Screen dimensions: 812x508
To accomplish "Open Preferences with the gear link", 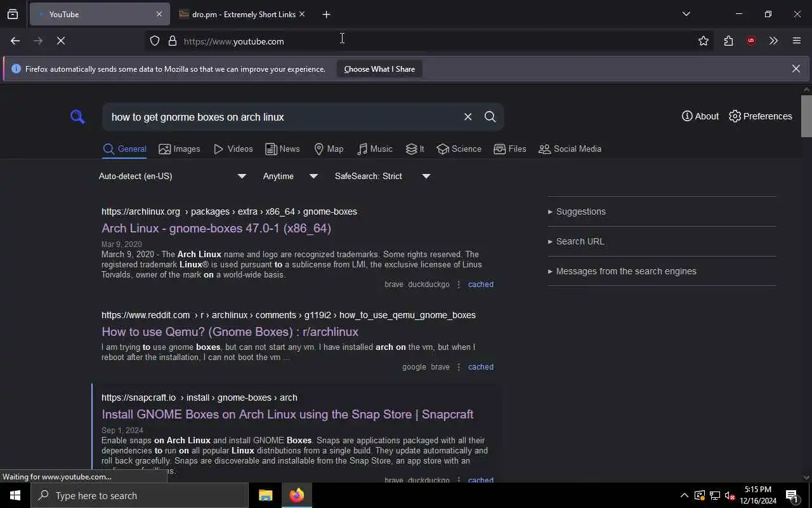I will [x=761, y=116].
